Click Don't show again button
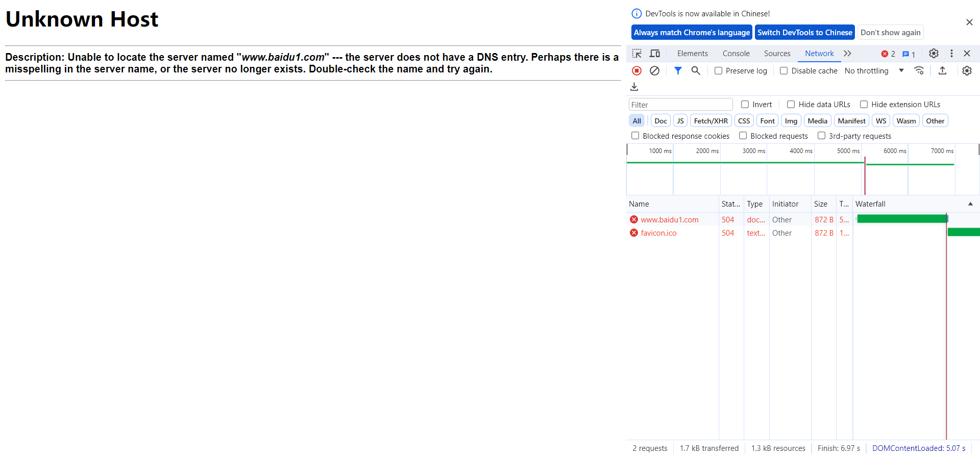The height and width of the screenshot is (456, 980). pos(891,33)
